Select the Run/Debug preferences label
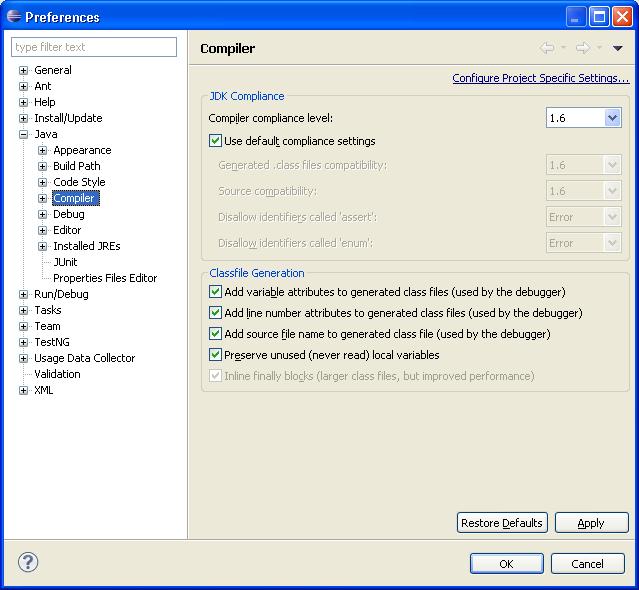 point(61,294)
